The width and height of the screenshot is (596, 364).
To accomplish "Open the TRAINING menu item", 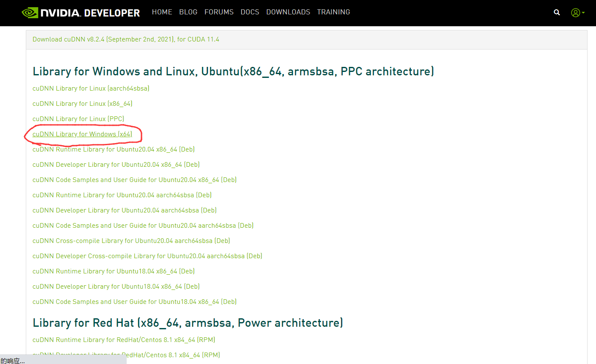I will [x=333, y=12].
